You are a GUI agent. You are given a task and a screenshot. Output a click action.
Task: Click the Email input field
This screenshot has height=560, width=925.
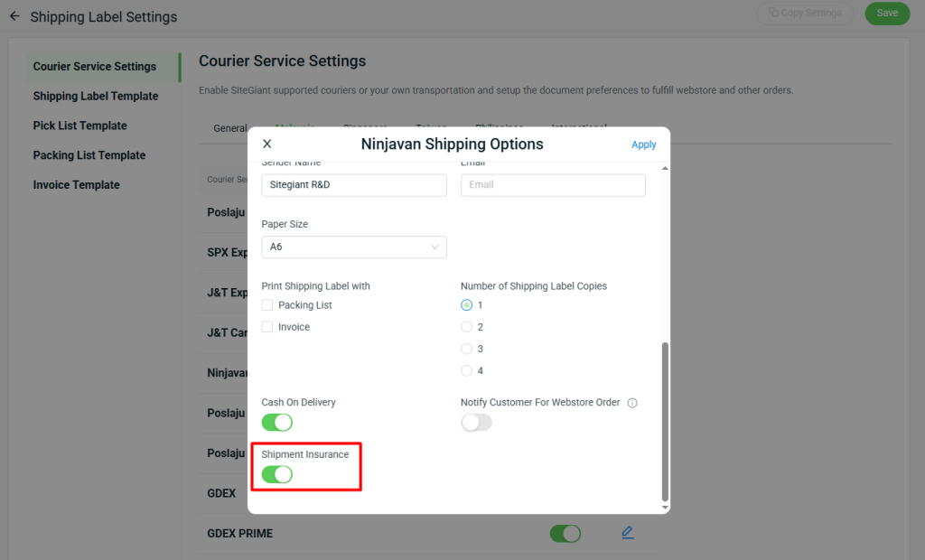coord(553,184)
